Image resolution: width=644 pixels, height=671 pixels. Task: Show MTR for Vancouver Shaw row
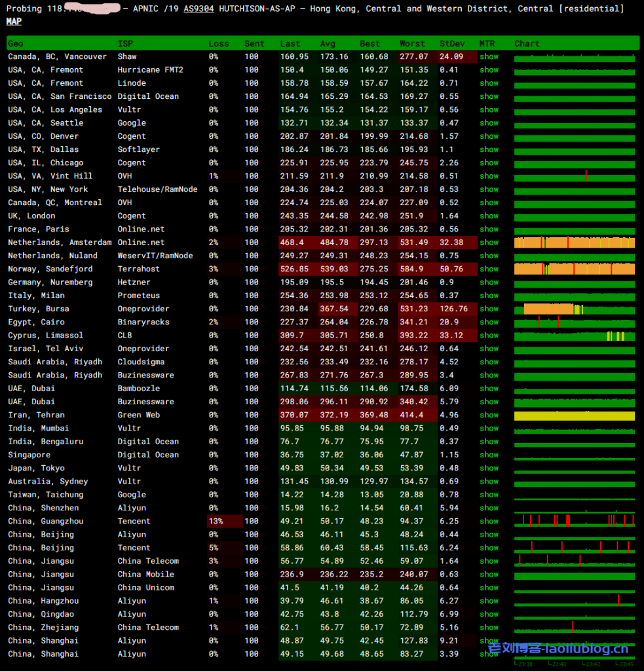[x=489, y=56]
